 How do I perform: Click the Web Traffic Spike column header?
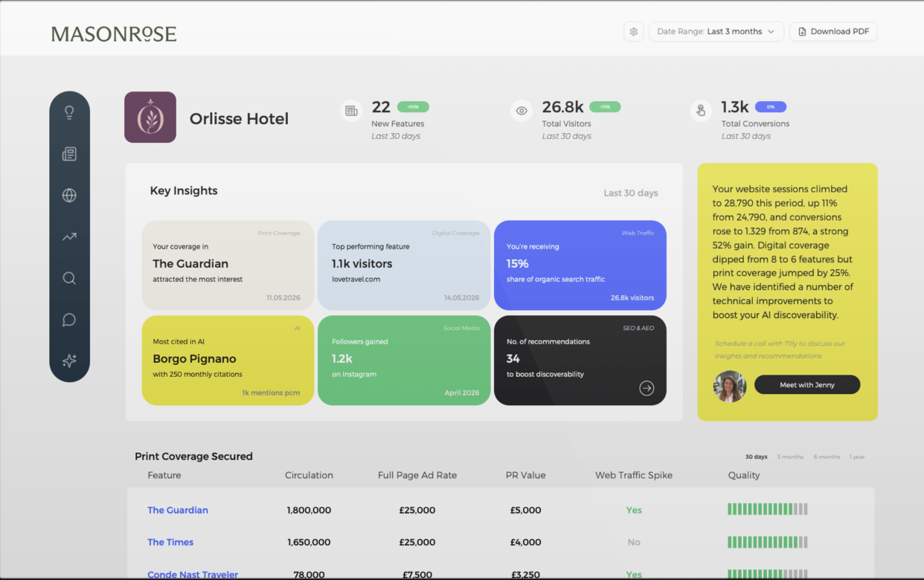pos(634,475)
